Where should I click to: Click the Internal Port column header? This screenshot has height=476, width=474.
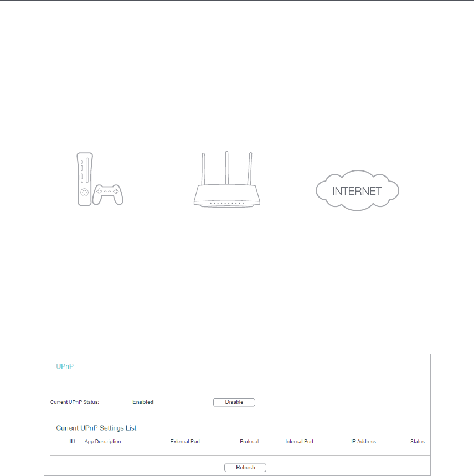(300, 441)
